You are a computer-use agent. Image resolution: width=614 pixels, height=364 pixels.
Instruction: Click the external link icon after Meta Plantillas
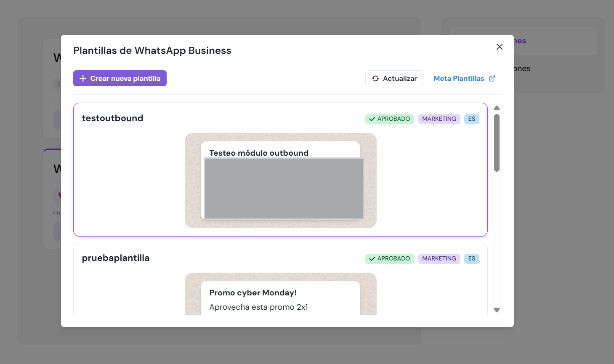click(492, 79)
